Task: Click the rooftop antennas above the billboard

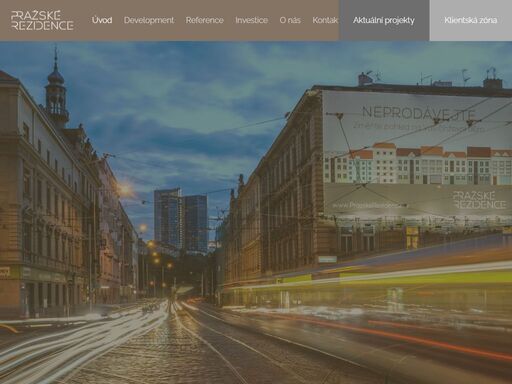Action: click(430, 77)
